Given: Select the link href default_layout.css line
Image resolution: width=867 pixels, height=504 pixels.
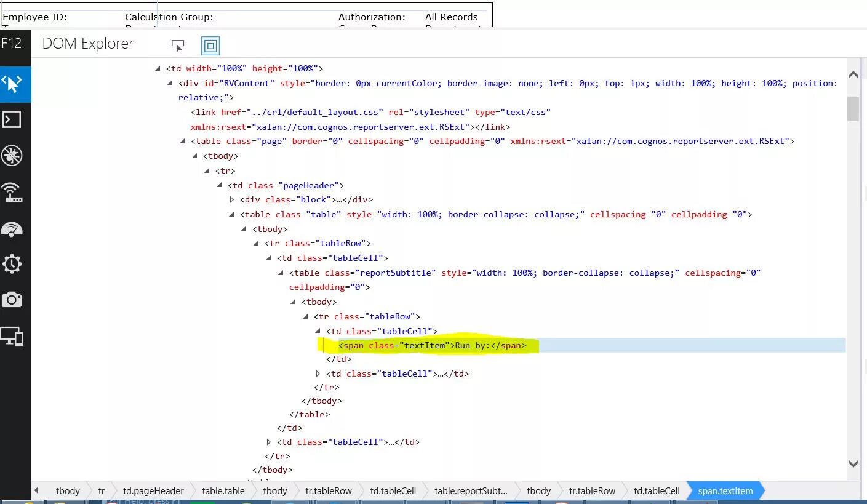Looking at the screenshot, I should click(370, 119).
